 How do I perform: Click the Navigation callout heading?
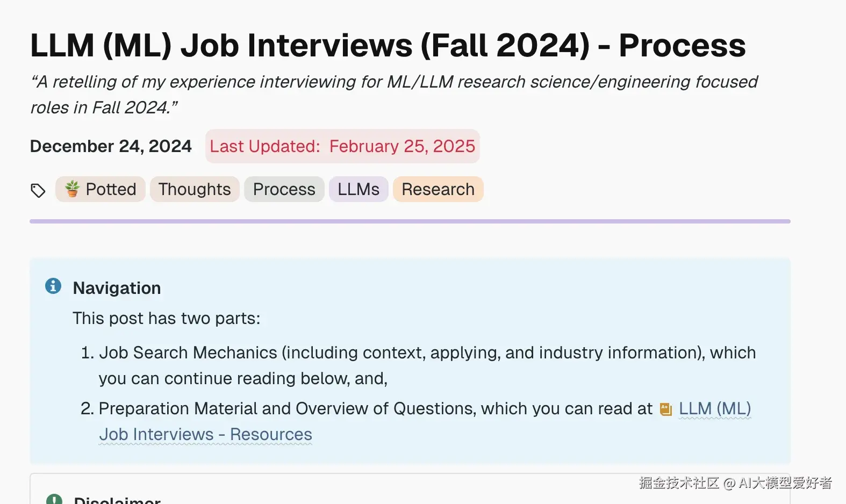coord(117,288)
